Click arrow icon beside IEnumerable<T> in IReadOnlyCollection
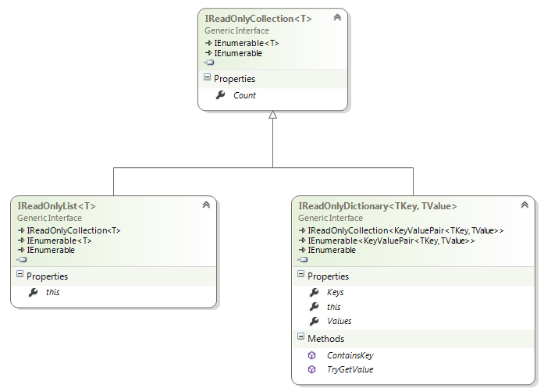The width and height of the screenshot is (544, 392). 208,43
